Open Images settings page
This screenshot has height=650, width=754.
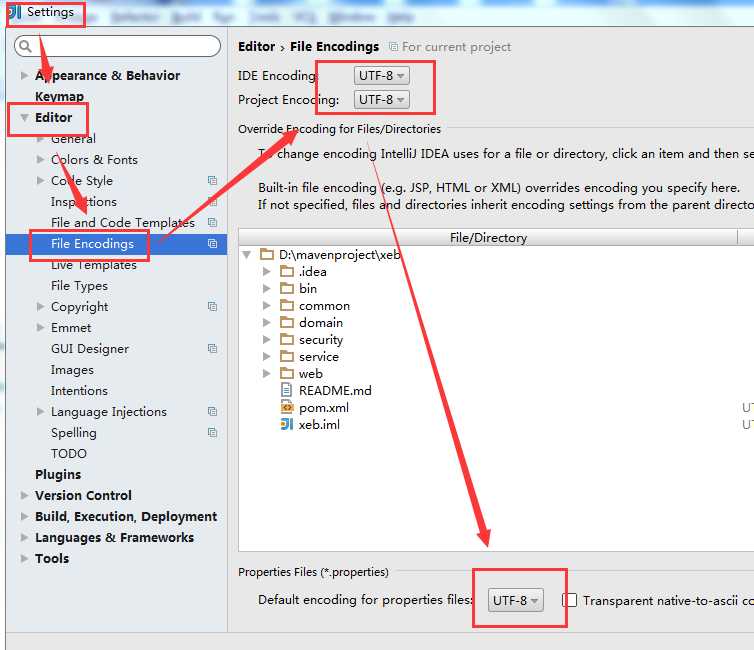(x=72, y=370)
